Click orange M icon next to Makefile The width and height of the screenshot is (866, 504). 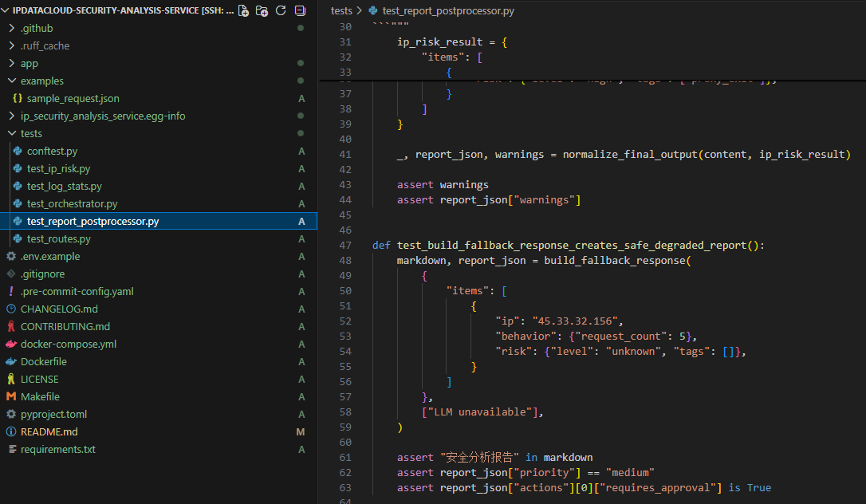[x=11, y=397]
